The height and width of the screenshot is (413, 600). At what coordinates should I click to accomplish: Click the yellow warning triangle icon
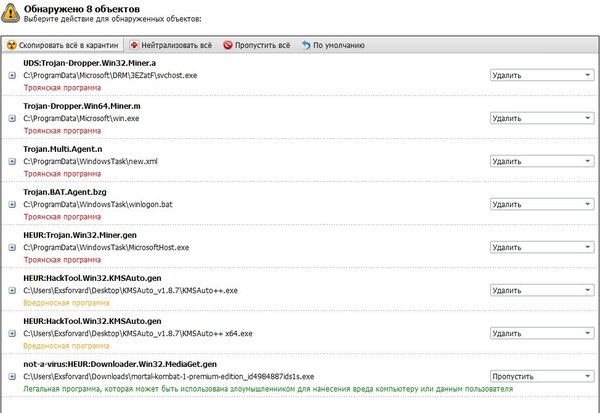click(10, 13)
